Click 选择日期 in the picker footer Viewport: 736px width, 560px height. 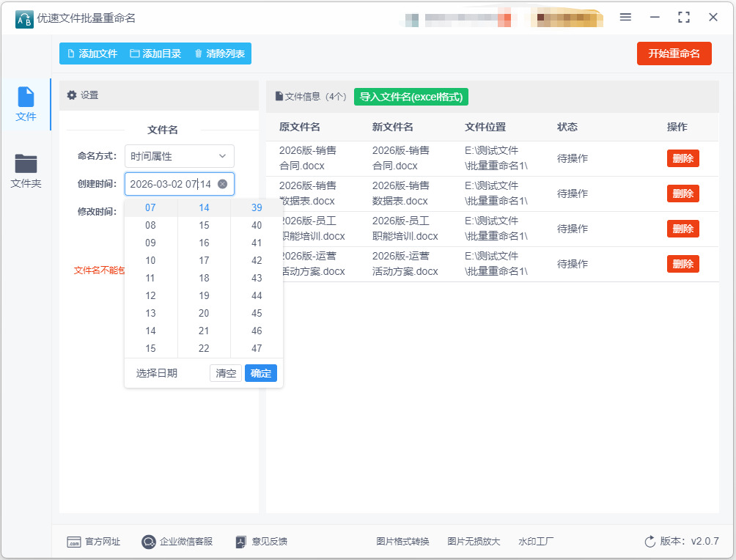[156, 373]
